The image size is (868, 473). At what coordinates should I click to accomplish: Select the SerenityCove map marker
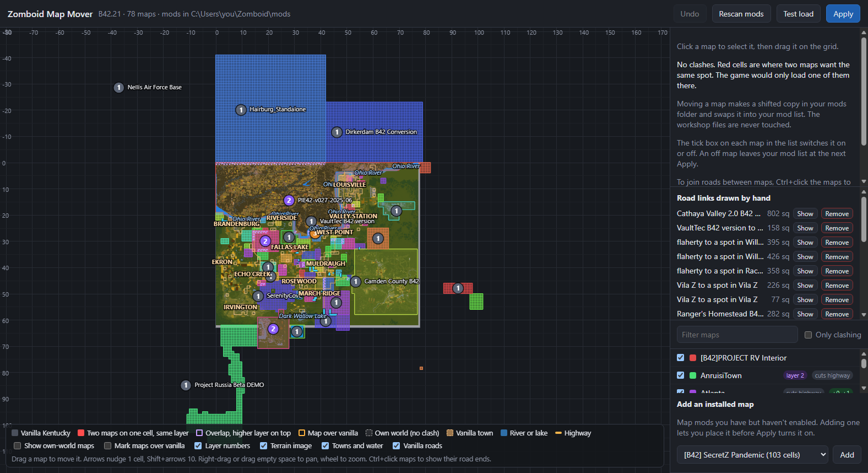pos(258,297)
